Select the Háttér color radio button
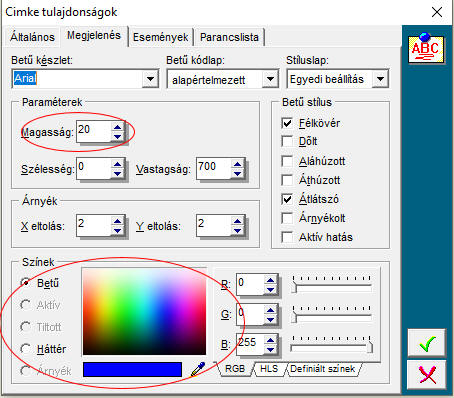 25,349
